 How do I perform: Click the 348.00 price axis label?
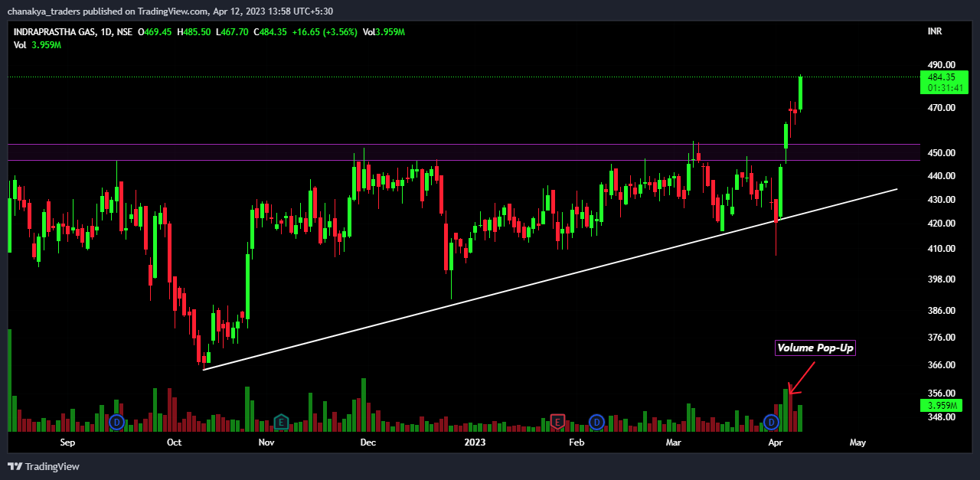pos(941,417)
